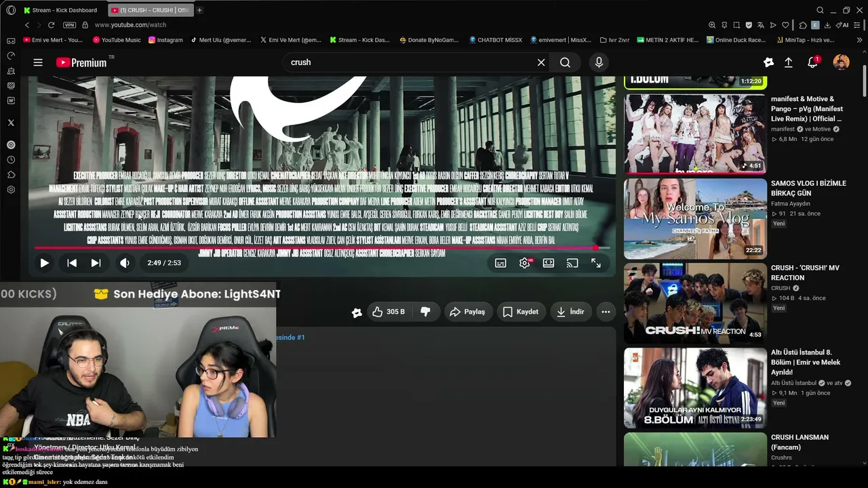868x488 pixels.
Task: Start voice search with microphone
Action: [599, 62]
